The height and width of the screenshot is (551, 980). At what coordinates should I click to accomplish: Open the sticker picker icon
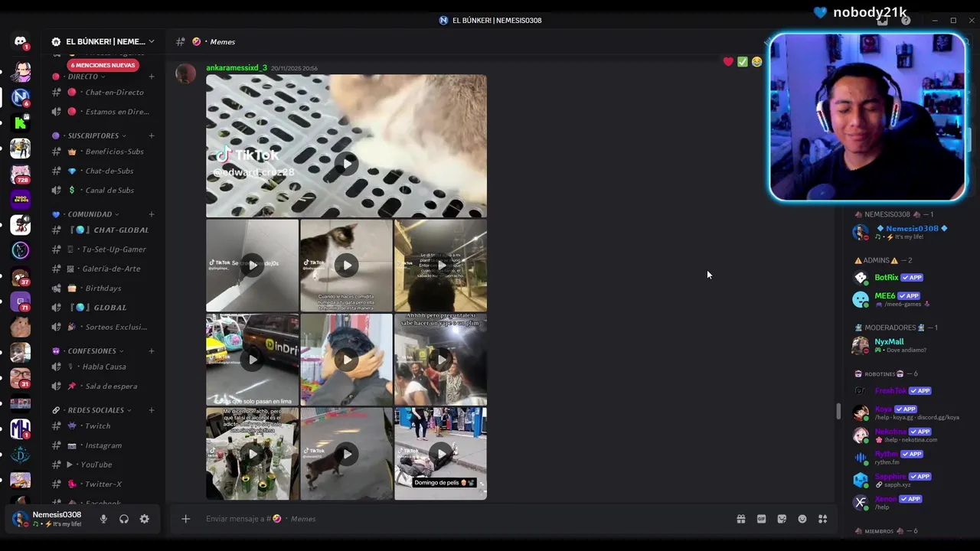coord(782,519)
